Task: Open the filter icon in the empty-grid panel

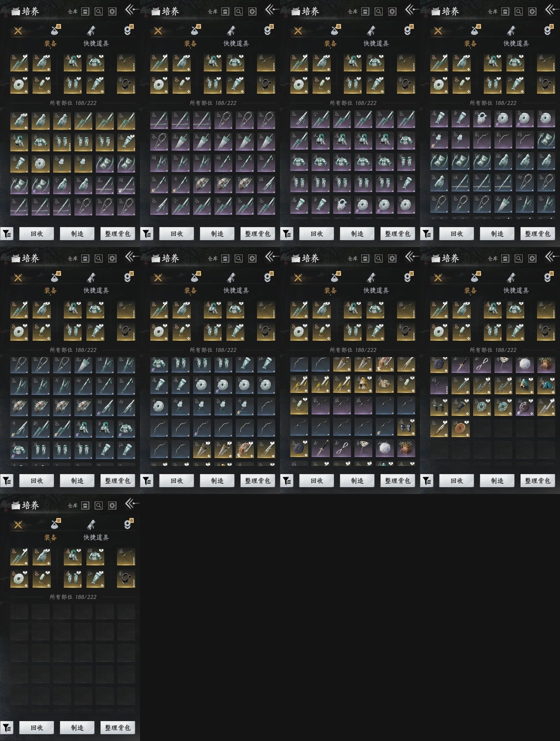Action: coord(7,728)
